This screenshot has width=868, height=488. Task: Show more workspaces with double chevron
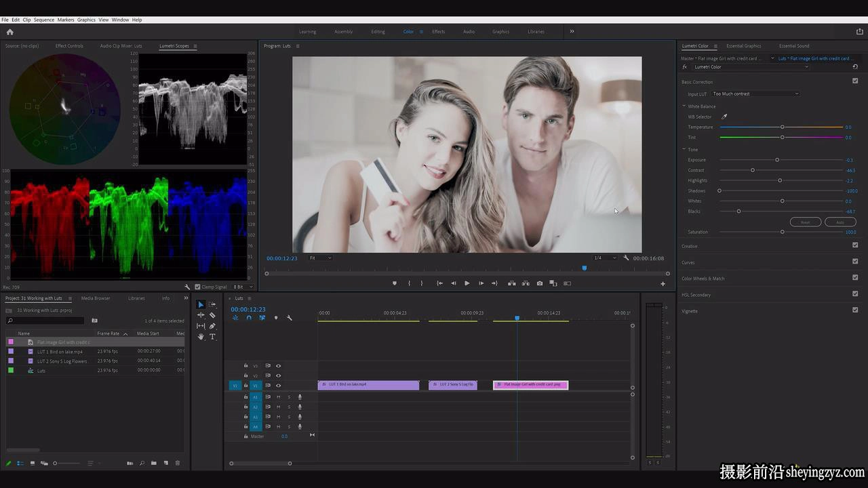click(x=572, y=31)
